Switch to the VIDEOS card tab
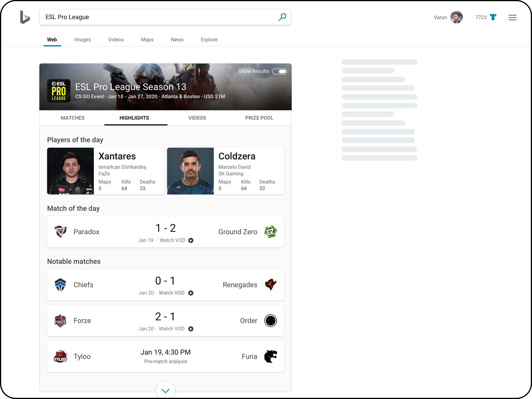 click(197, 118)
